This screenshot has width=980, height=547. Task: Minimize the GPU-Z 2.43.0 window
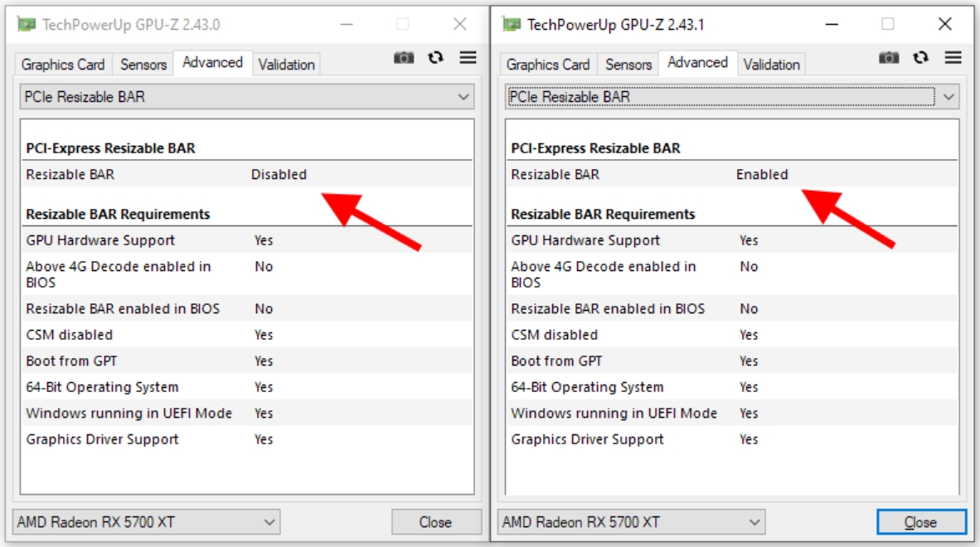click(347, 24)
